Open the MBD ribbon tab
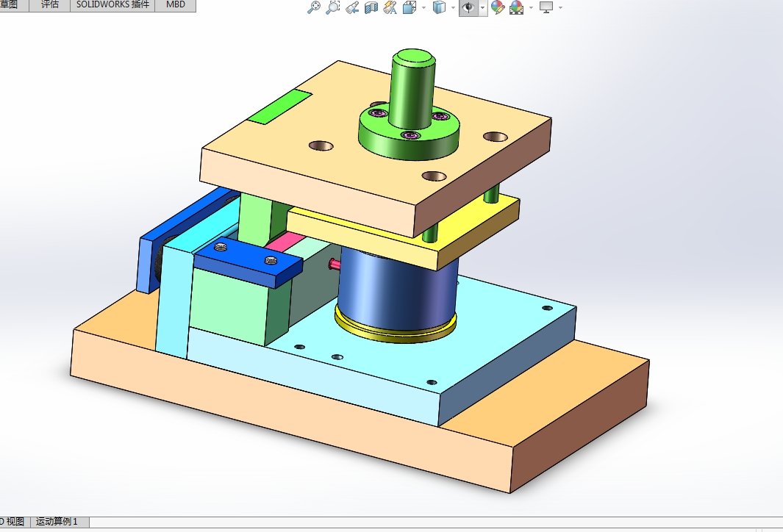 (175, 4)
